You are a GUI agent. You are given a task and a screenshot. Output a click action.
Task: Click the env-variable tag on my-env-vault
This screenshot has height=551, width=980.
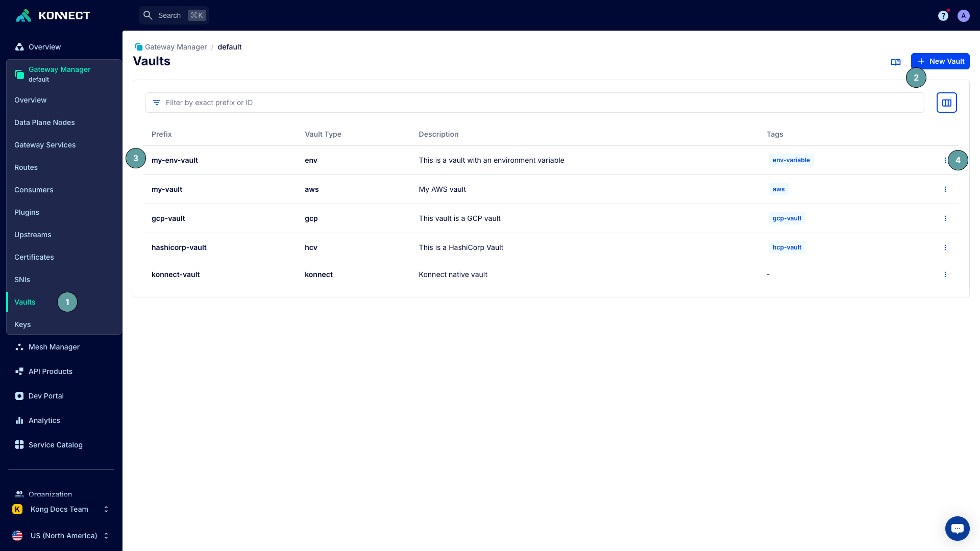coord(791,160)
